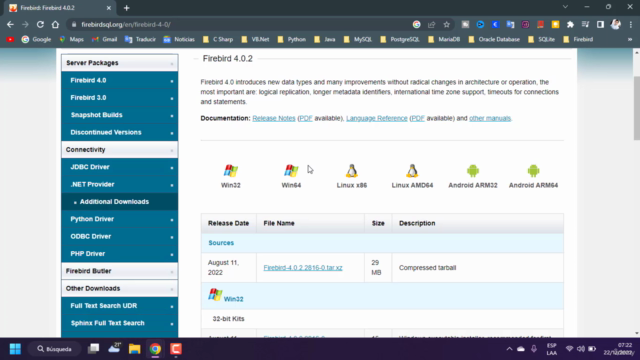Image resolution: width=640 pixels, height=360 pixels.
Task: Open browser home page icon
Action: pyautogui.click(x=55, y=24)
